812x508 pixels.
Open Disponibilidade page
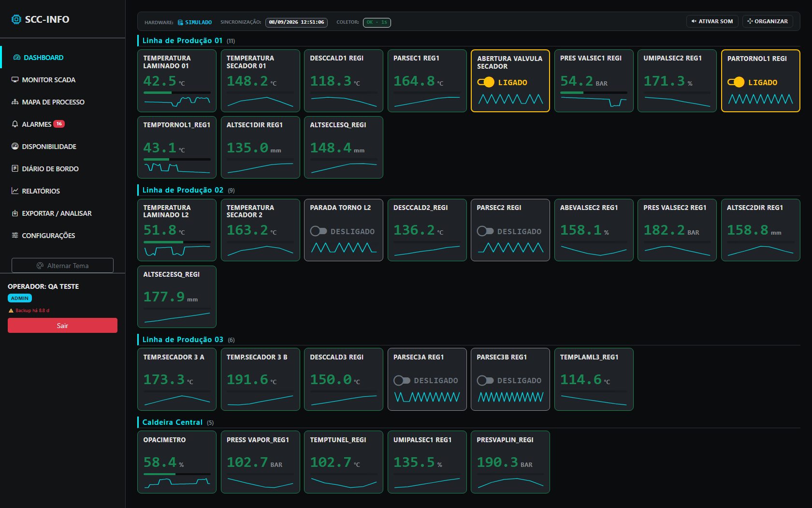[x=63, y=147]
